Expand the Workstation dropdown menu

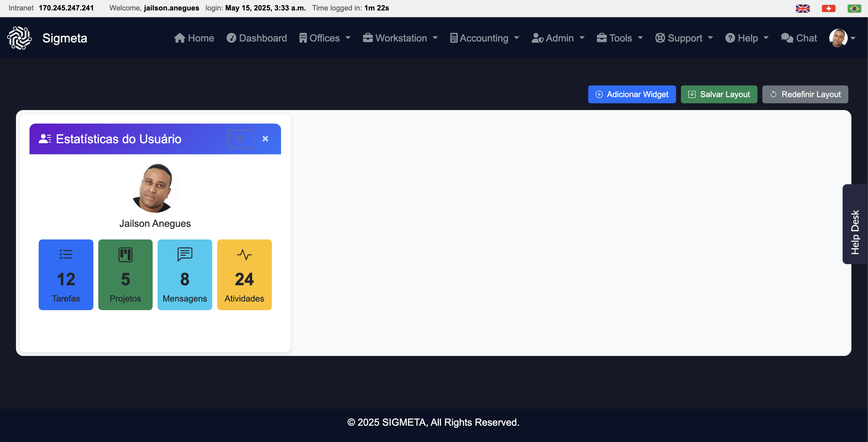coord(400,38)
